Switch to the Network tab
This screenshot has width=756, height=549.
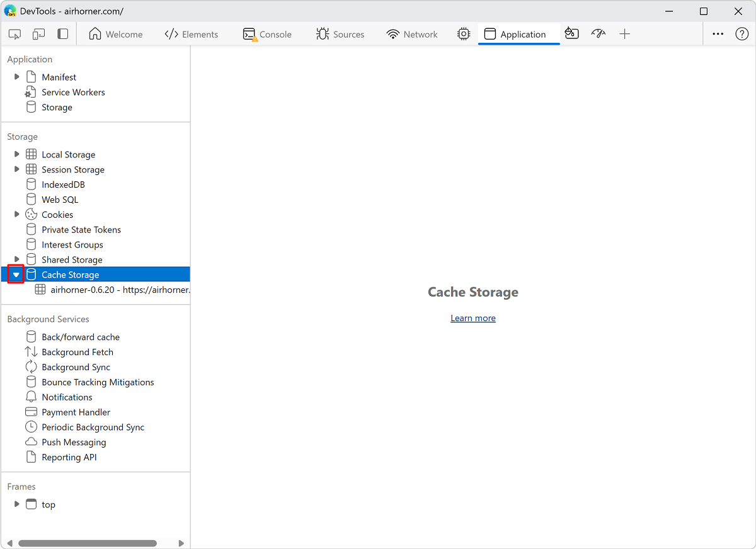point(413,34)
